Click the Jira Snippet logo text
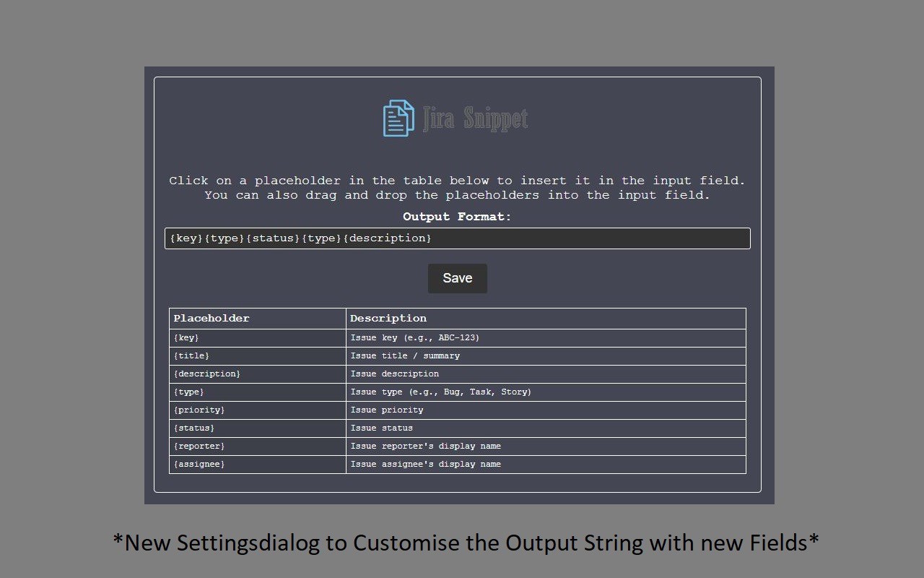Image resolution: width=924 pixels, height=578 pixels. click(x=476, y=118)
